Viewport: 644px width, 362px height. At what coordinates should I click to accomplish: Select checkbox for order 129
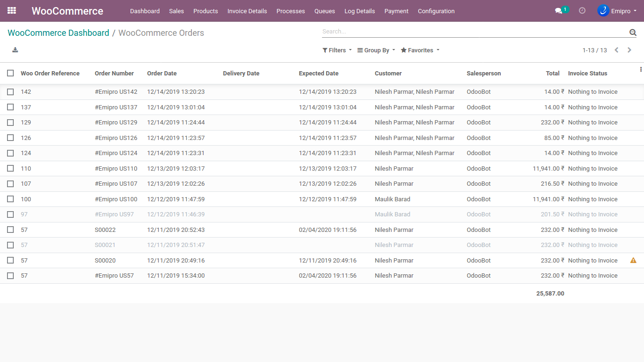coord(10,123)
